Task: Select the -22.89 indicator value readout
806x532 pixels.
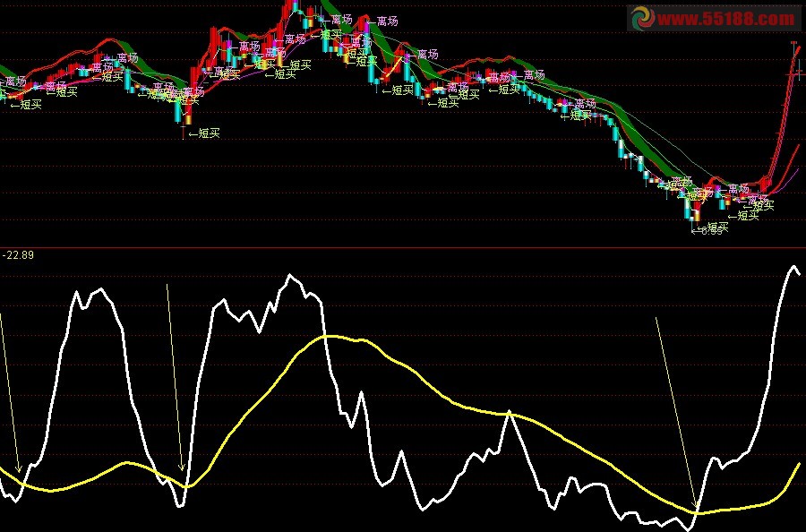Action: click(x=19, y=255)
